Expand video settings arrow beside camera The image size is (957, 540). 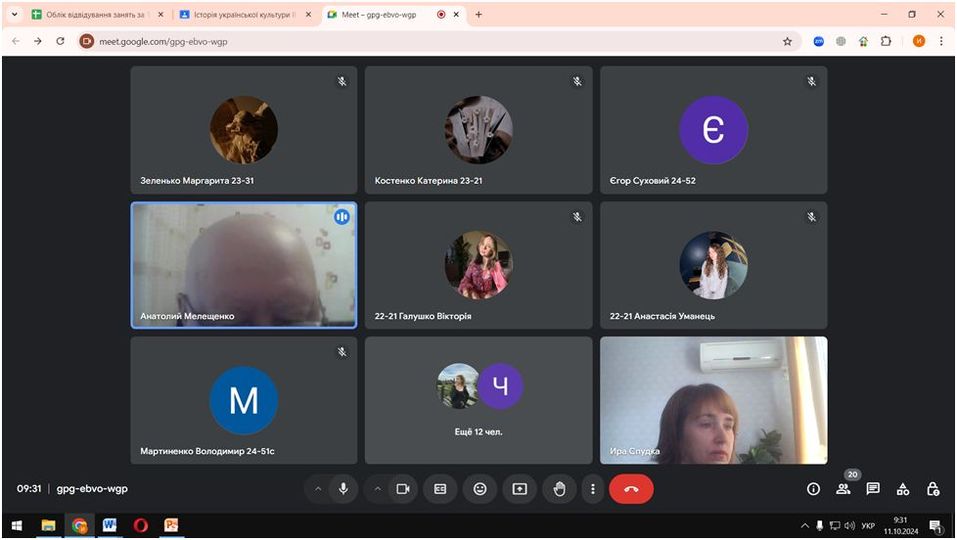(x=378, y=489)
